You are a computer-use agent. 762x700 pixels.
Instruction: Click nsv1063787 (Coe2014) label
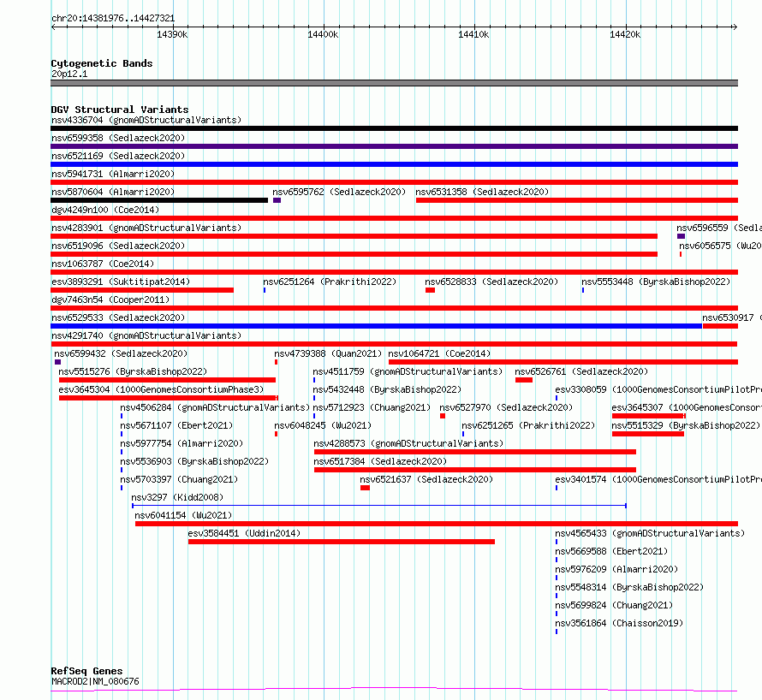[103, 264]
